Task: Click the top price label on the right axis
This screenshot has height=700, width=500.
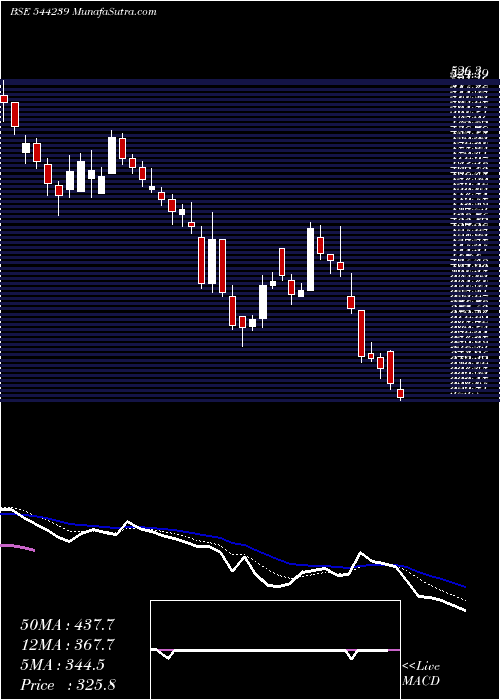Action: [469, 71]
